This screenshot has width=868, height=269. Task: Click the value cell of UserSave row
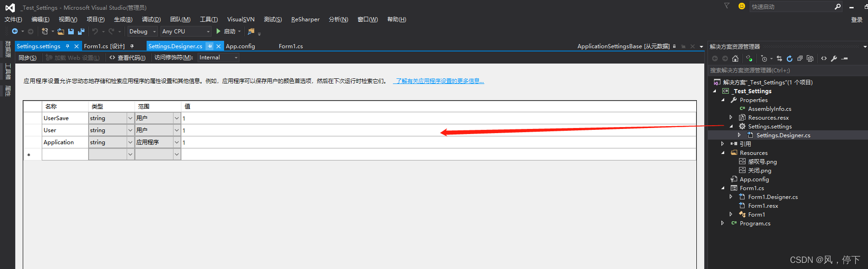click(438, 118)
